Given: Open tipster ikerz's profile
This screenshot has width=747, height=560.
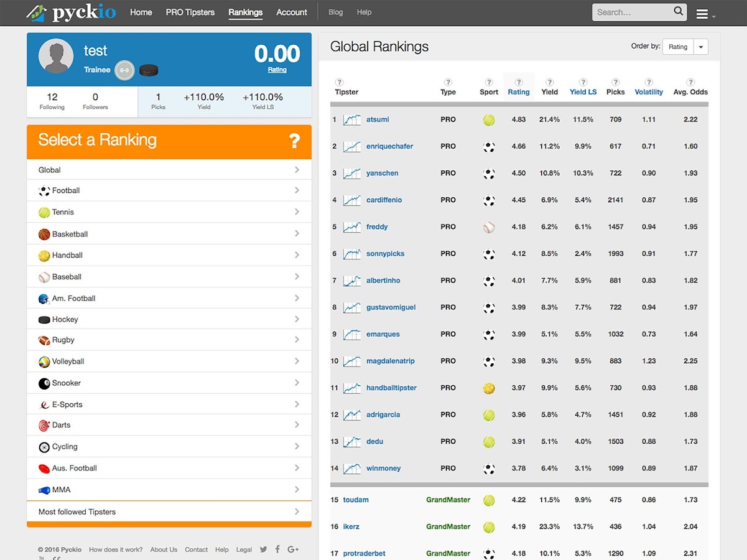Looking at the screenshot, I should [351, 526].
